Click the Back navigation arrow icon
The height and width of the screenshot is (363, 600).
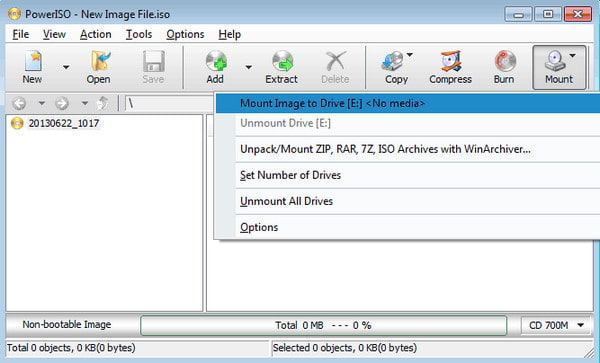click(19, 103)
